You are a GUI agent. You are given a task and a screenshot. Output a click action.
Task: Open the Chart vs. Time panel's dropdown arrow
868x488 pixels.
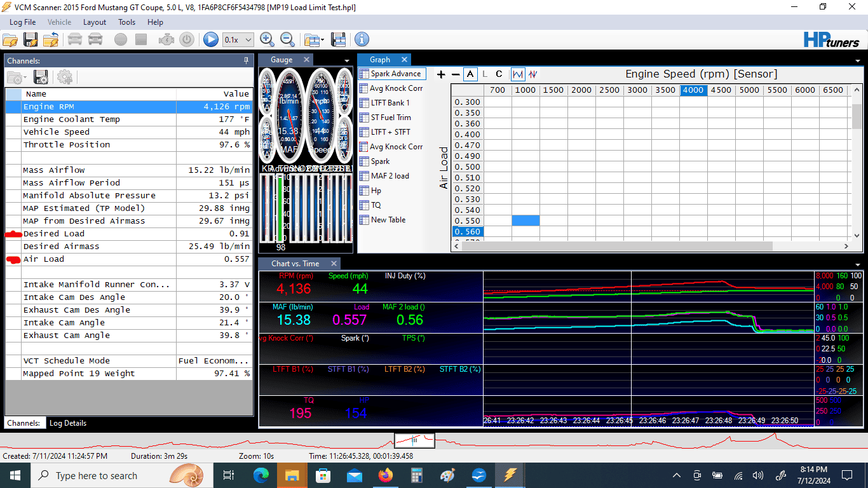point(859,264)
